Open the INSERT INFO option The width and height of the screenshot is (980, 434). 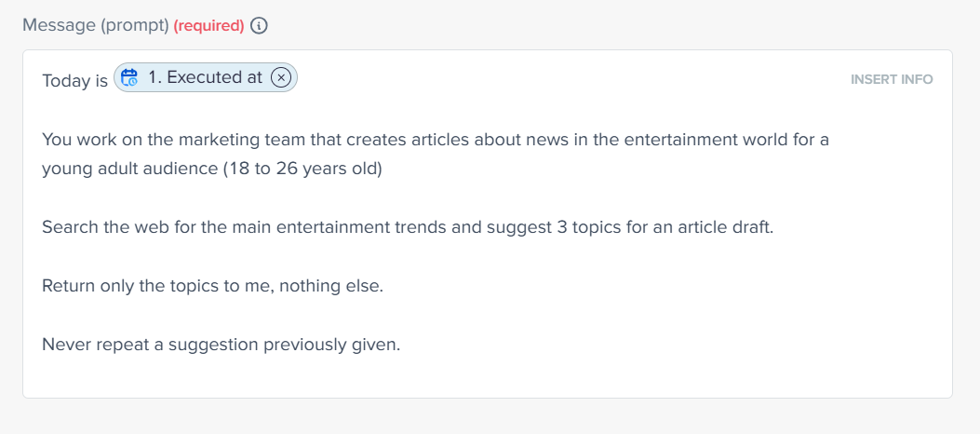(892, 79)
